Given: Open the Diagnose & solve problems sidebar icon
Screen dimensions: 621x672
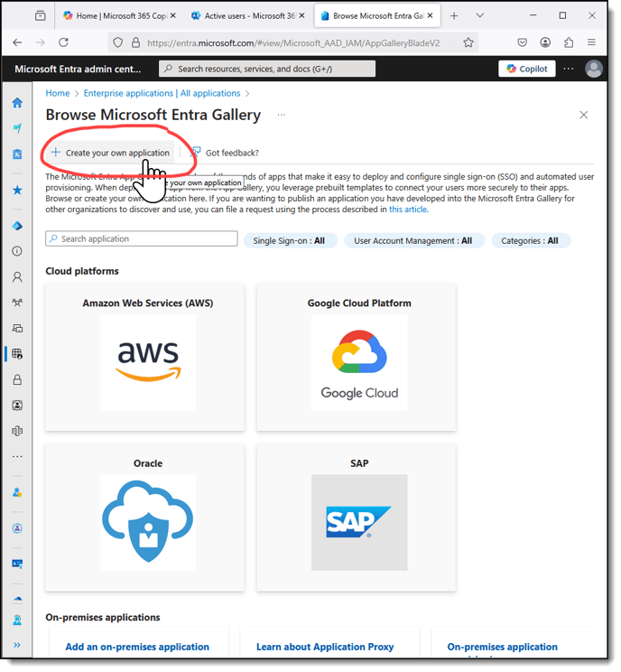Looking at the screenshot, I should coord(17,154).
